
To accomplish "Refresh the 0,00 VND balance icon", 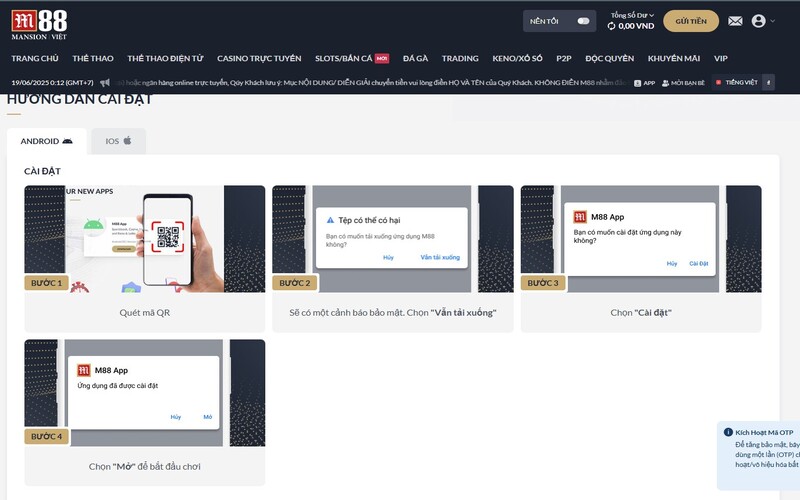I will pos(611,26).
